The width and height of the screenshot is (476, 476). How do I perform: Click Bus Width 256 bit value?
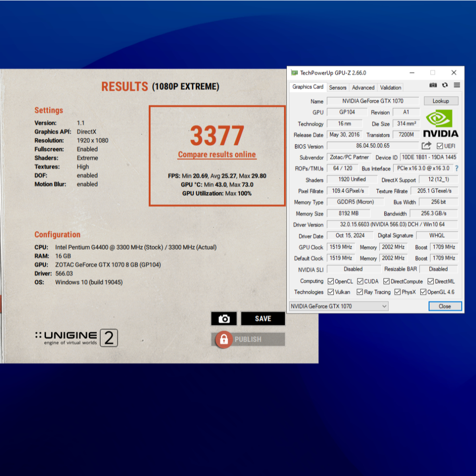[x=438, y=202]
